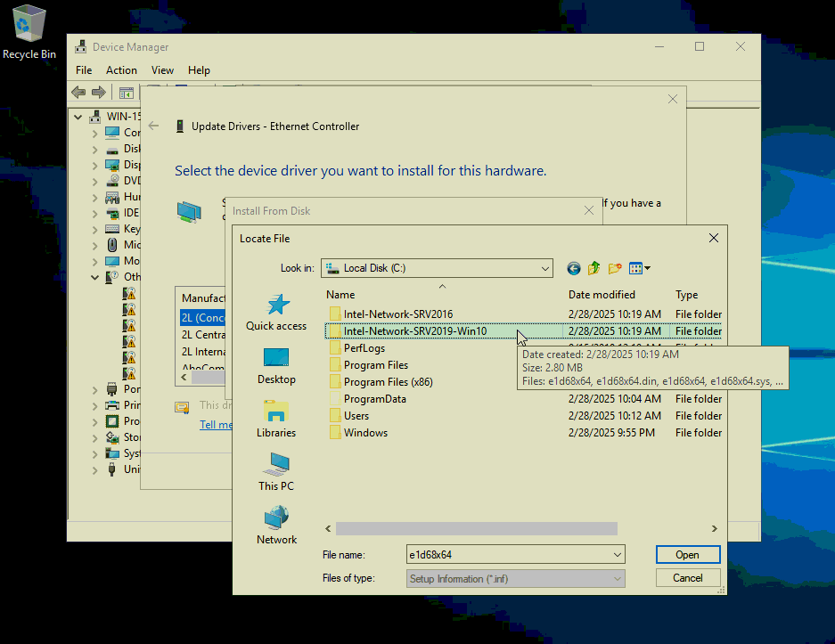The image size is (835, 644).
Task: Create a new folder via toolbar icon
Action: click(615, 268)
